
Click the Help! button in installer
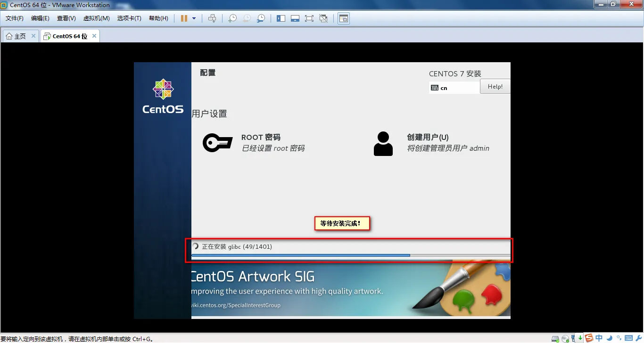(x=495, y=87)
